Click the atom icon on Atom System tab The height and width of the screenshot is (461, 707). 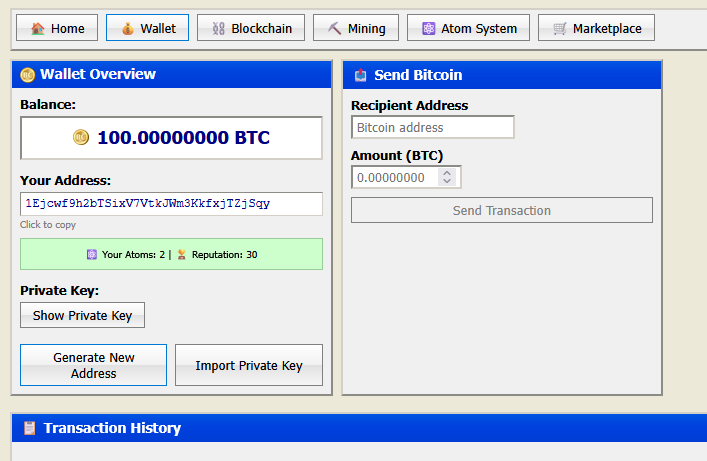[x=428, y=28]
